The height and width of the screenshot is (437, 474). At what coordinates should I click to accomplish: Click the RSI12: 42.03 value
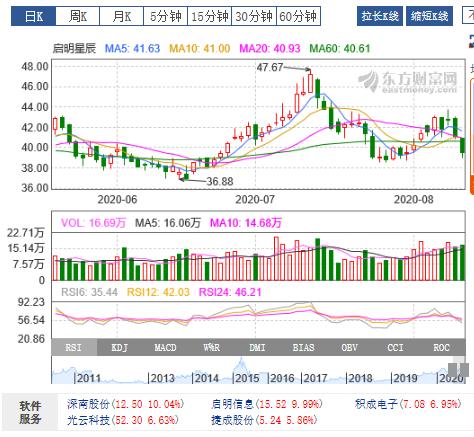coord(158,292)
